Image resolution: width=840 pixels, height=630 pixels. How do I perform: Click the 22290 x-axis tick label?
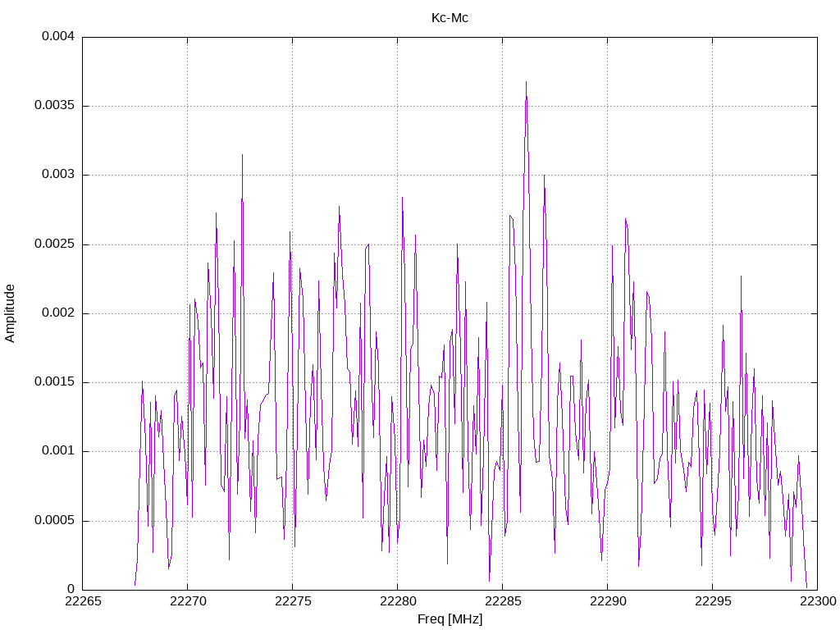(608, 601)
